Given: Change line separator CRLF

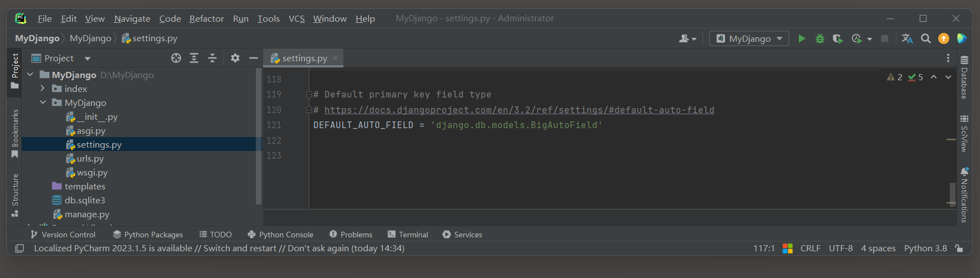Looking at the screenshot, I should click(x=810, y=248).
